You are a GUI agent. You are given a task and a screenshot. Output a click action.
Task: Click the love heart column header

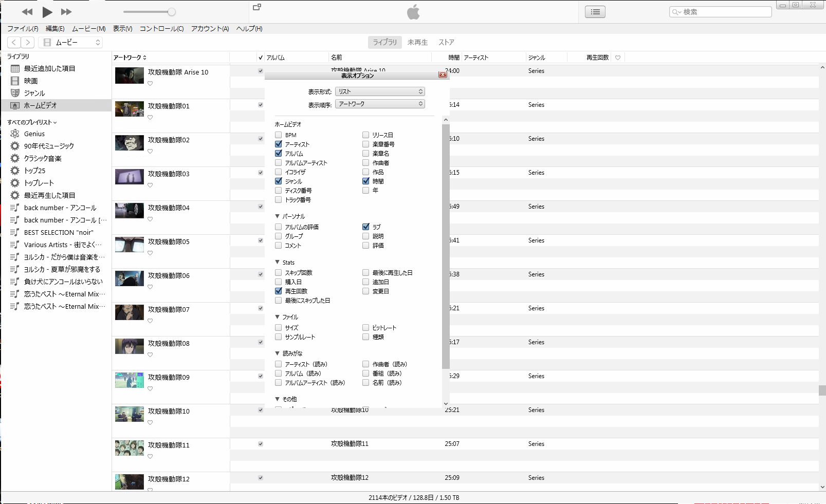point(618,58)
